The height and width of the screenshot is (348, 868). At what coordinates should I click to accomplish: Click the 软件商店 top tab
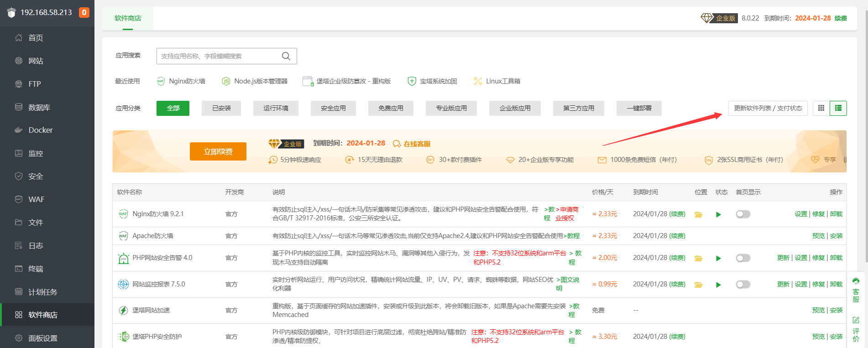pos(128,18)
